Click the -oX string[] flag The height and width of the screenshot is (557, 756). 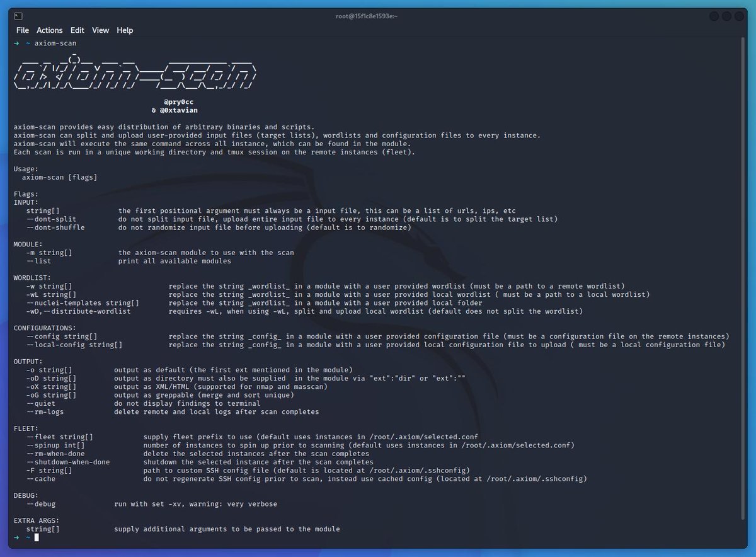pyautogui.click(x=51, y=386)
